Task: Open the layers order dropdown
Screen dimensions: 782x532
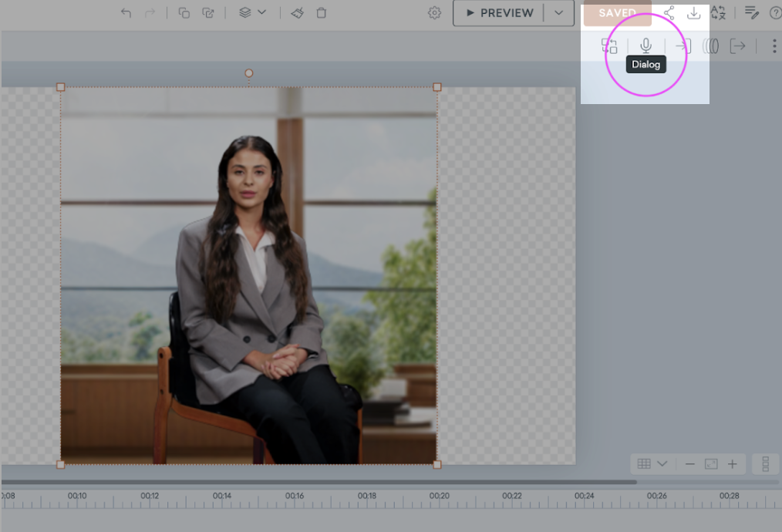Action: 252,13
